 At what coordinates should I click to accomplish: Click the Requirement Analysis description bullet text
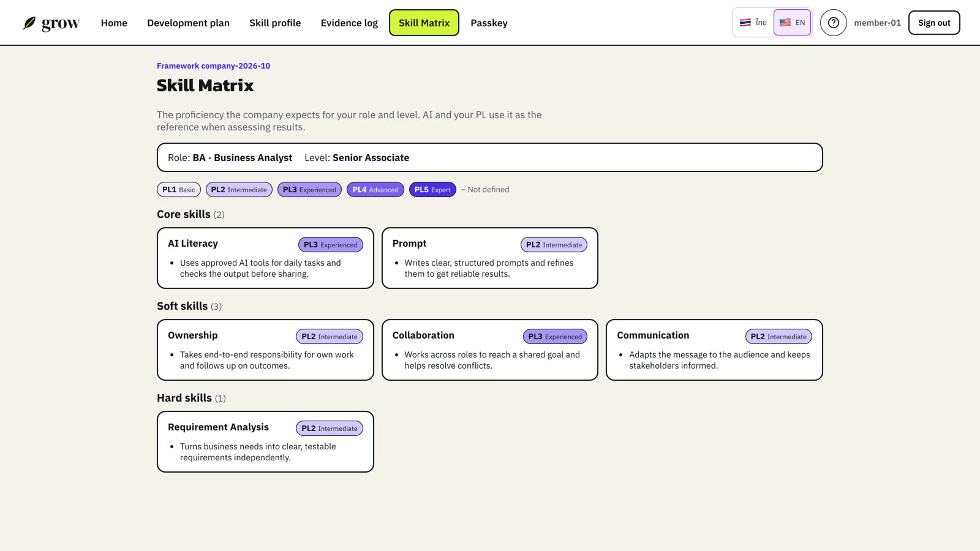258,452
